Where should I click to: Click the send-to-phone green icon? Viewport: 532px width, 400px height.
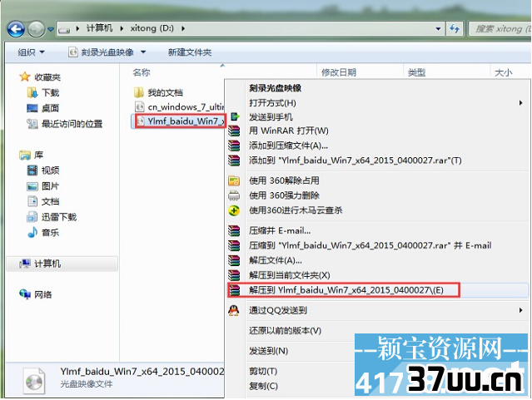coord(235,117)
